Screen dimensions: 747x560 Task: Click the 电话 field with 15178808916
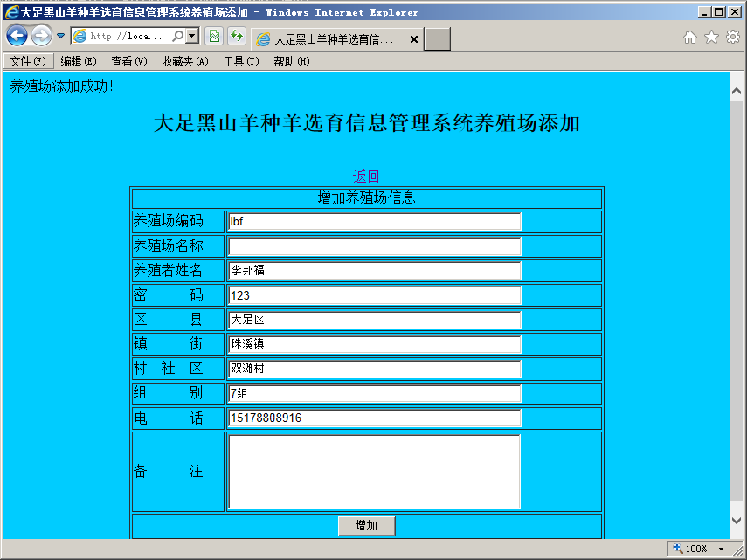pos(375,418)
